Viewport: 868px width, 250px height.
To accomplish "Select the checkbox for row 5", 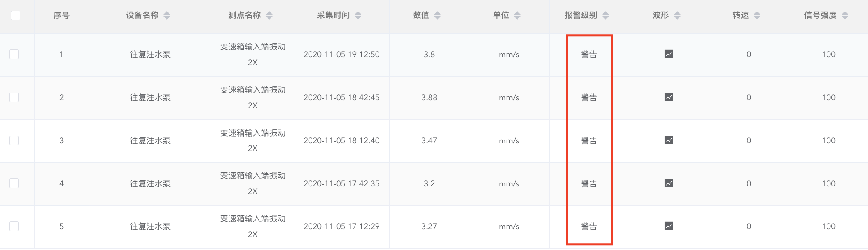I will pos(14,226).
